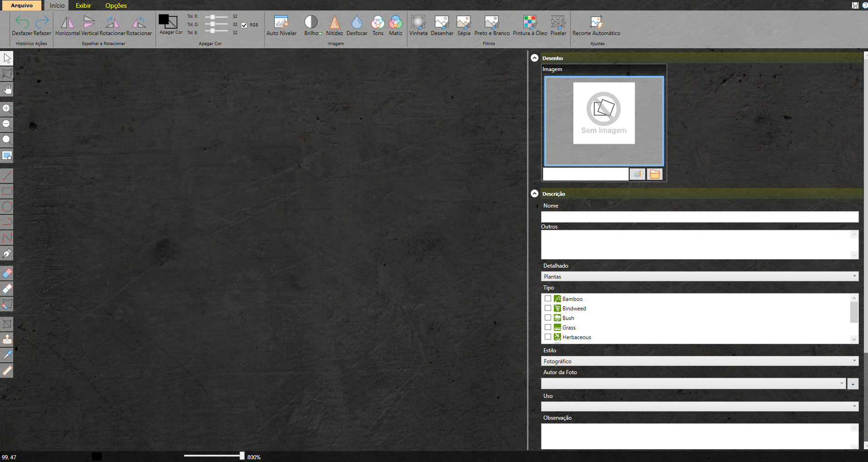
Task: Collapse the Descrição section
Action: click(x=535, y=194)
